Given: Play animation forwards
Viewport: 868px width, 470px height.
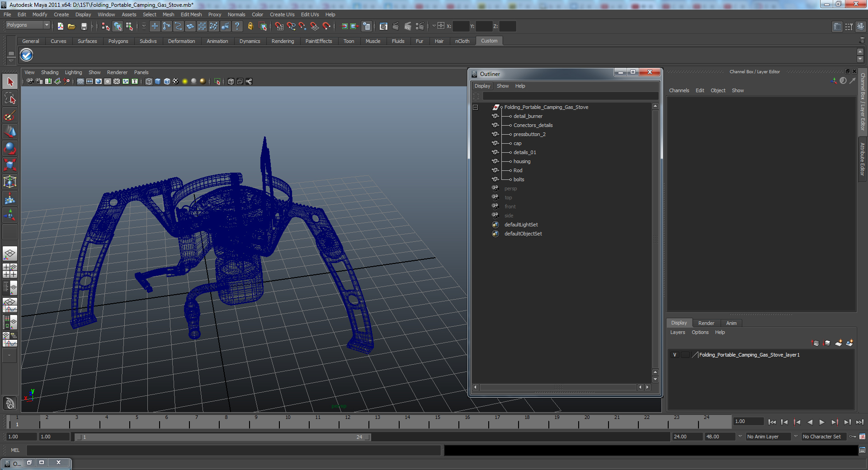Looking at the screenshot, I should pyautogui.click(x=822, y=422).
